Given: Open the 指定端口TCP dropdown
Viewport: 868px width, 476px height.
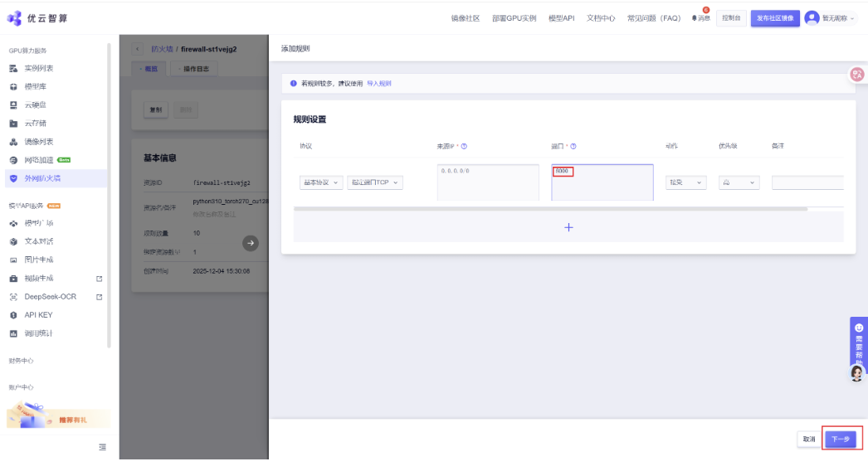Looking at the screenshot, I should pos(375,182).
